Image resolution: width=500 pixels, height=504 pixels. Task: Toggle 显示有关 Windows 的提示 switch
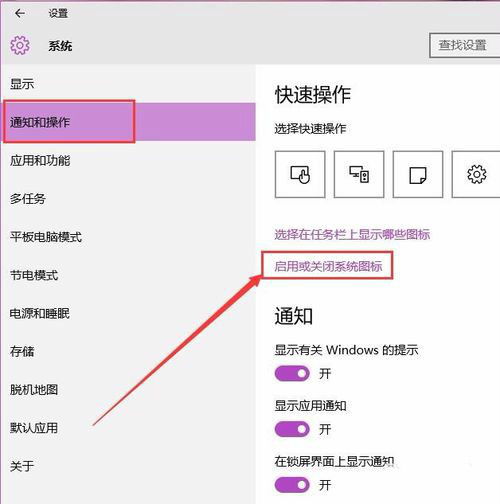[x=292, y=374]
